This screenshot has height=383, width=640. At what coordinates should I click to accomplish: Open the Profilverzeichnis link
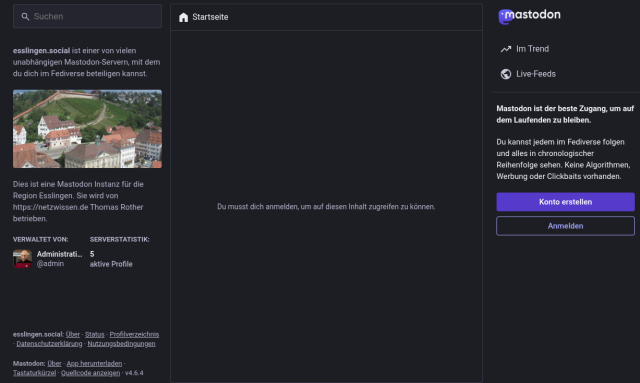pos(134,334)
